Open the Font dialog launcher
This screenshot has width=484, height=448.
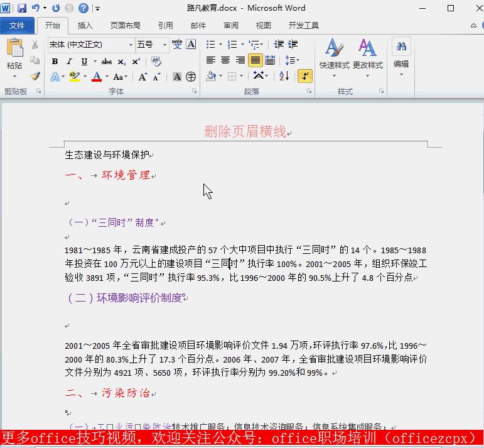(x=194, y=91)
